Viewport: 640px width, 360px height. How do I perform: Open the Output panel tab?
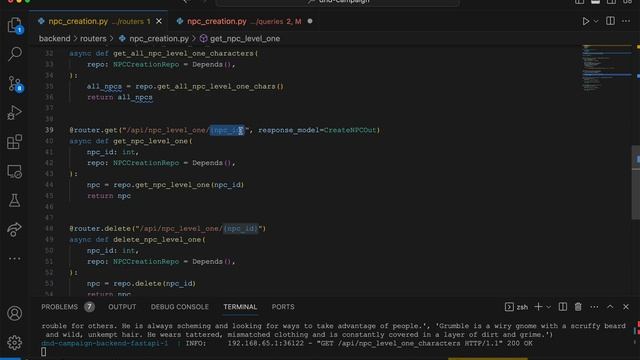(x=122, y=307)
